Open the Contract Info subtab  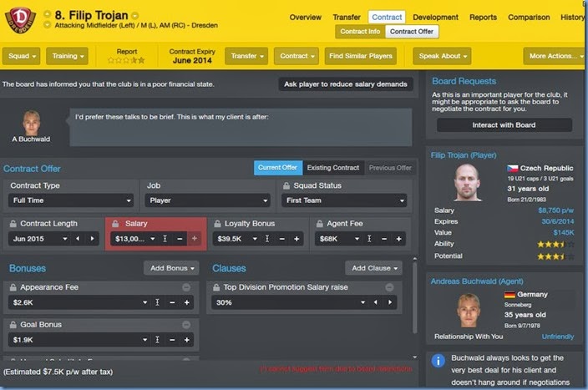pyautogui.click(x=360, y=32)
